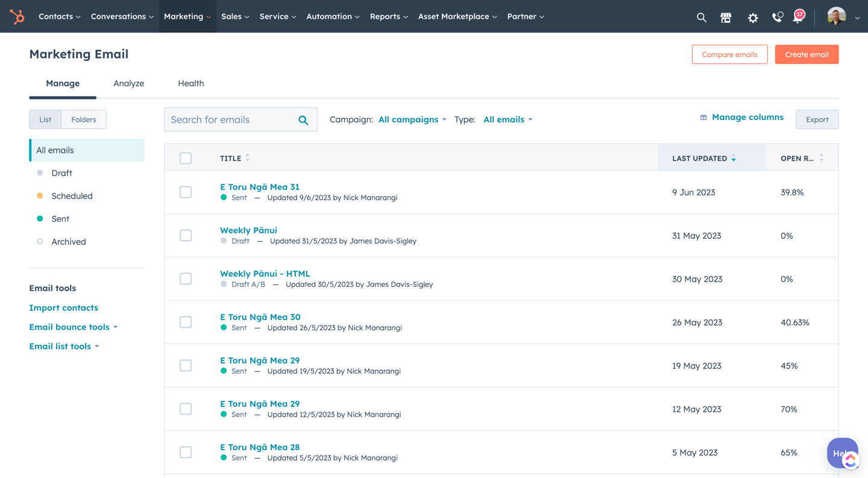Open the global search magnifier icon
Screen dimensions: 868x478
[701, 17]
